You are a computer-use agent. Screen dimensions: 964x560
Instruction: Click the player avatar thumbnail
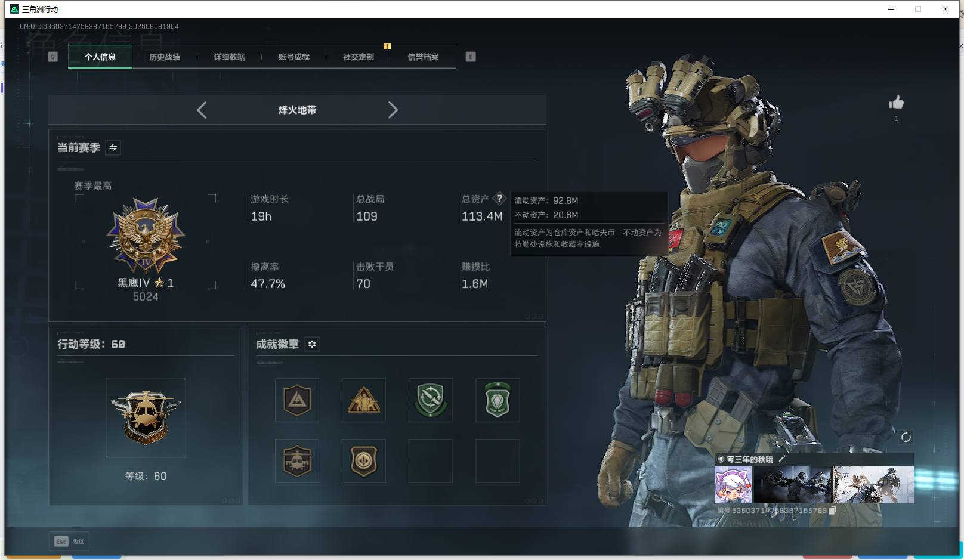click(x=733, y=485)
